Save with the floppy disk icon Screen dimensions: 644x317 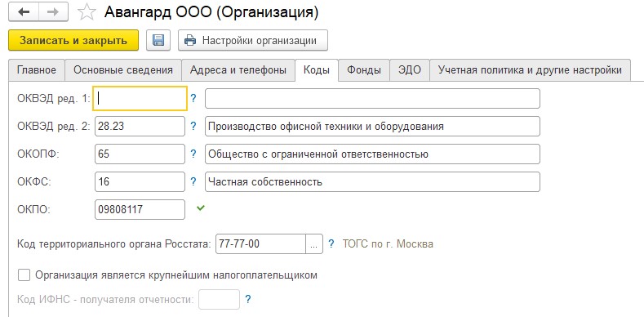click(158, 40)
